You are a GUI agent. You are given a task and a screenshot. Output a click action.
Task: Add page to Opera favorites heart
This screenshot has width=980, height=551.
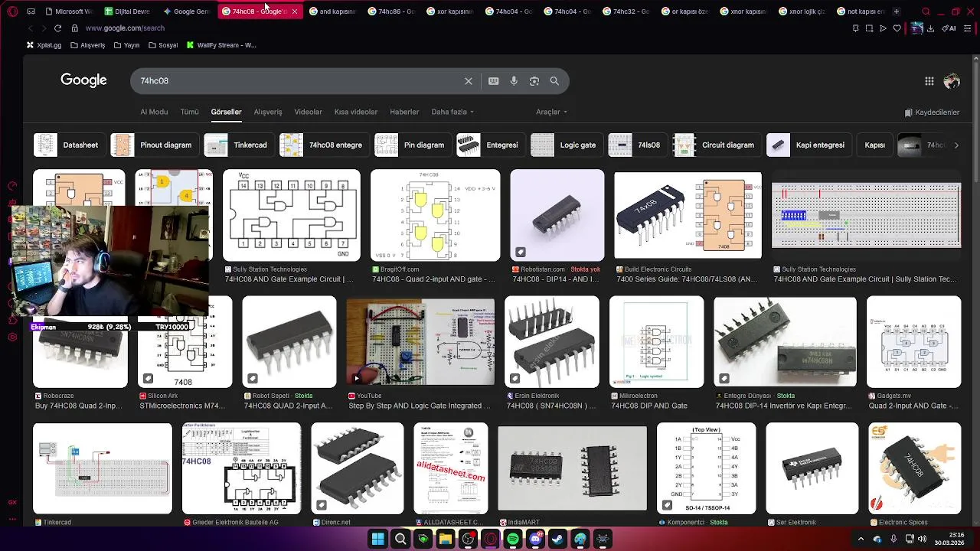[897, 28]
